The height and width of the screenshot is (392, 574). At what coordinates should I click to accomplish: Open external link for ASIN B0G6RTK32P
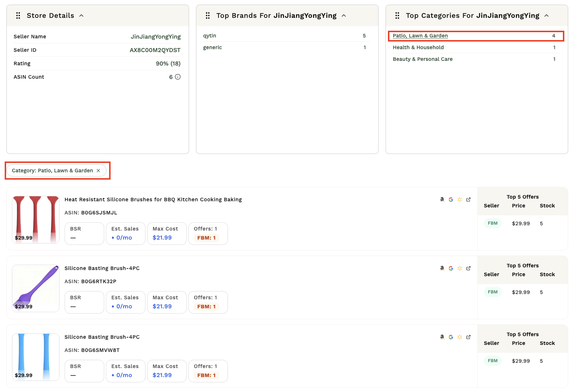point(468,268)
